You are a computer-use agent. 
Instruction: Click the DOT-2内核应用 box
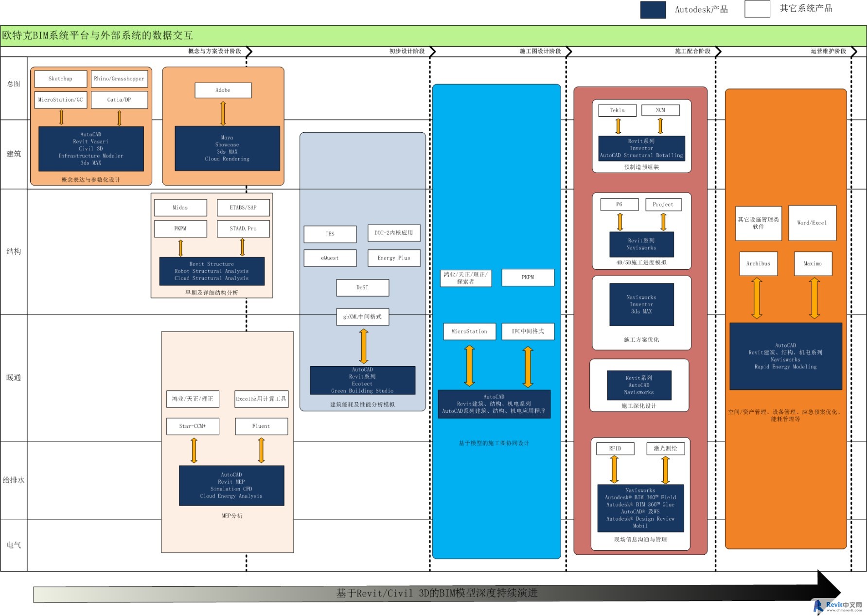394,233
